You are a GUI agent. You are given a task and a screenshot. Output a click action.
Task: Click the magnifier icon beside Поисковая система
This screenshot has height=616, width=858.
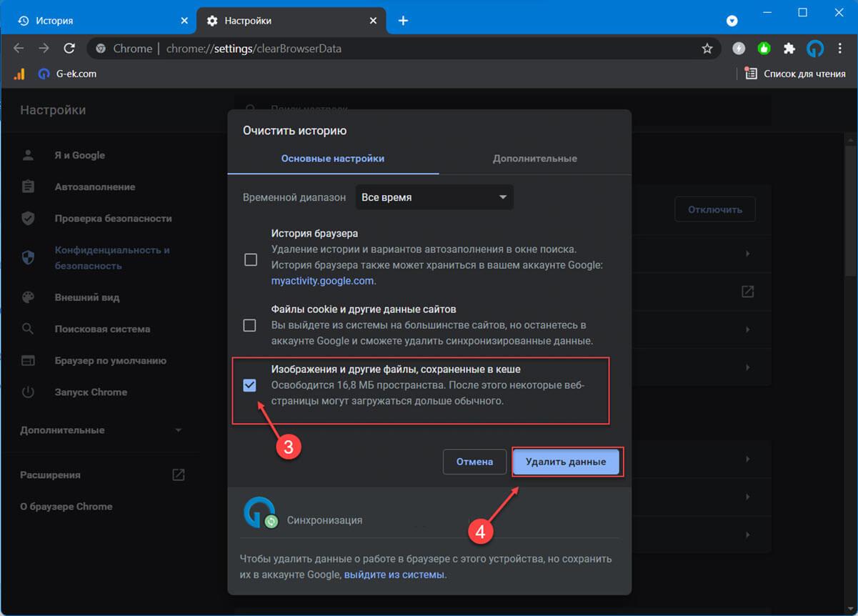(28, 329)
